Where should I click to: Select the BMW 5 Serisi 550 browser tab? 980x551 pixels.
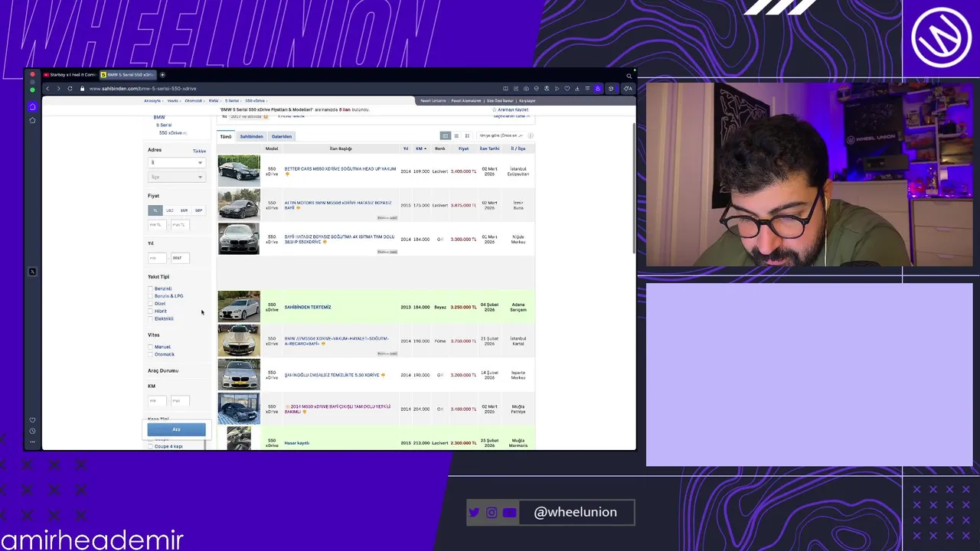click(127, 75)
